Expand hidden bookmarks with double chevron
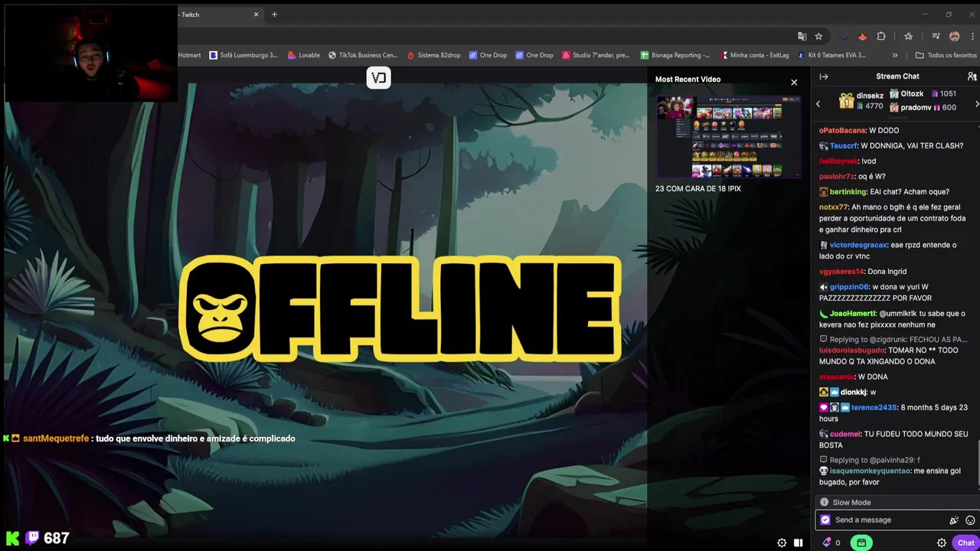Image resolution: width=980 pixels, height=551 pixels. 895,55
